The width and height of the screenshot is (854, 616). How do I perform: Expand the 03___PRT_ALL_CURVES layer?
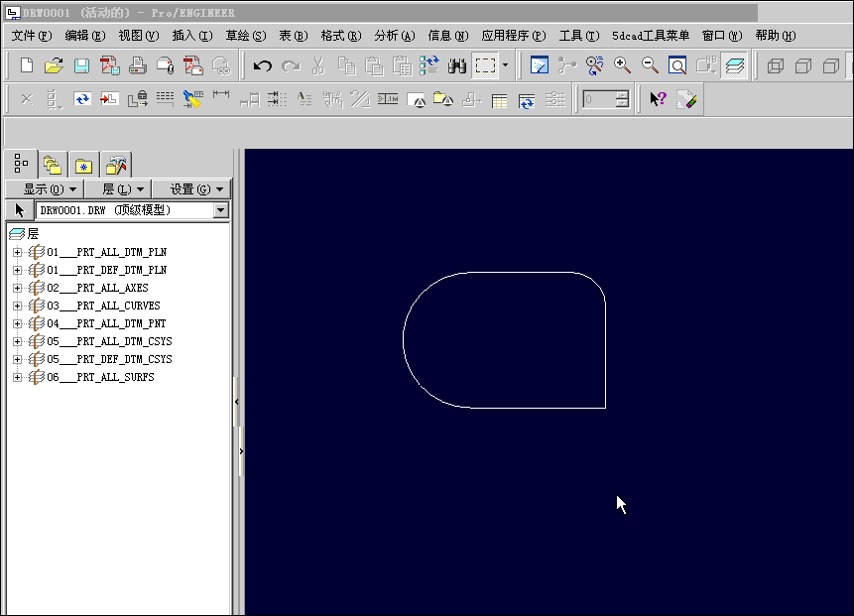coord(17,307)
